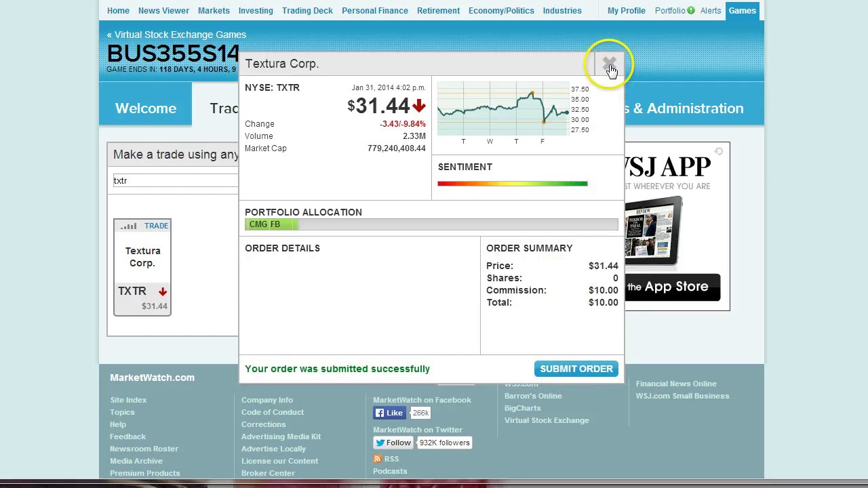
Task: Open Personal Finance section
Action: 375,11
